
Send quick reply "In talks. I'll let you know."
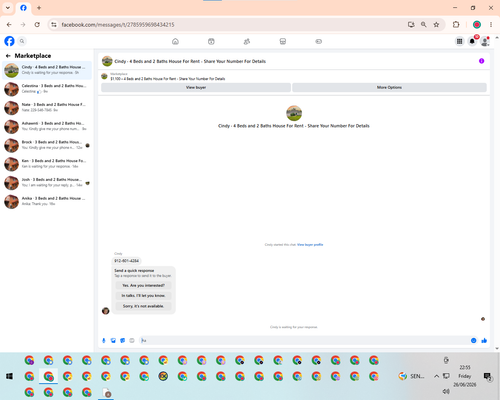(x=143, y=296)
